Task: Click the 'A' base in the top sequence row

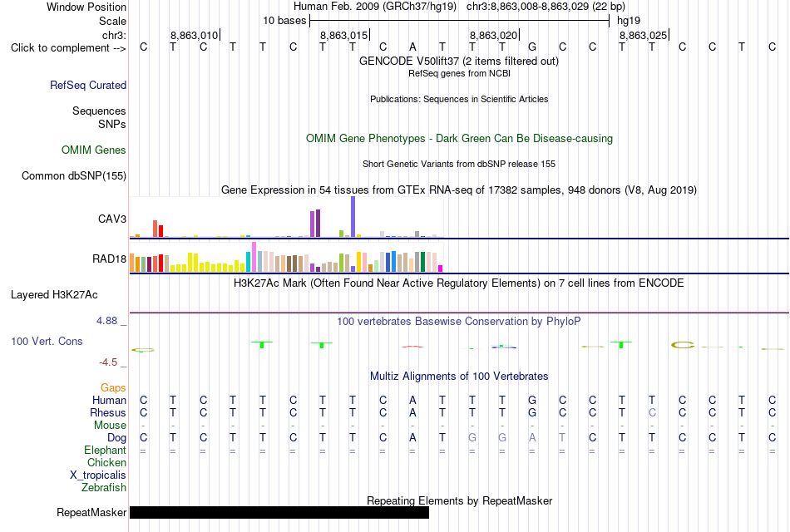Action: tap(412, 47)
